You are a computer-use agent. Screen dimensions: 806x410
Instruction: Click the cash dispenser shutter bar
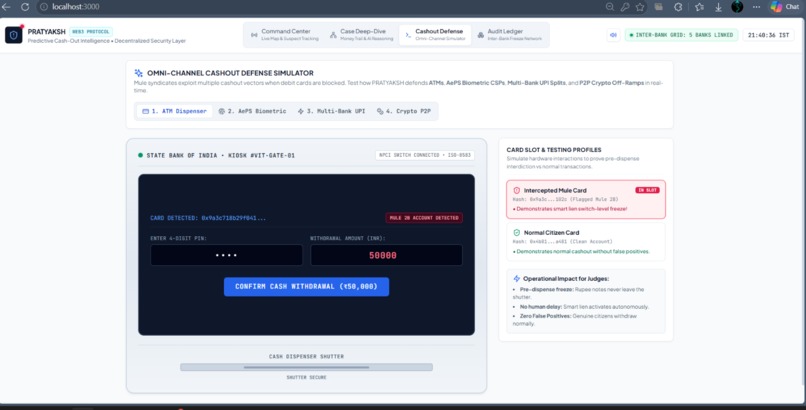click(306, 367)
